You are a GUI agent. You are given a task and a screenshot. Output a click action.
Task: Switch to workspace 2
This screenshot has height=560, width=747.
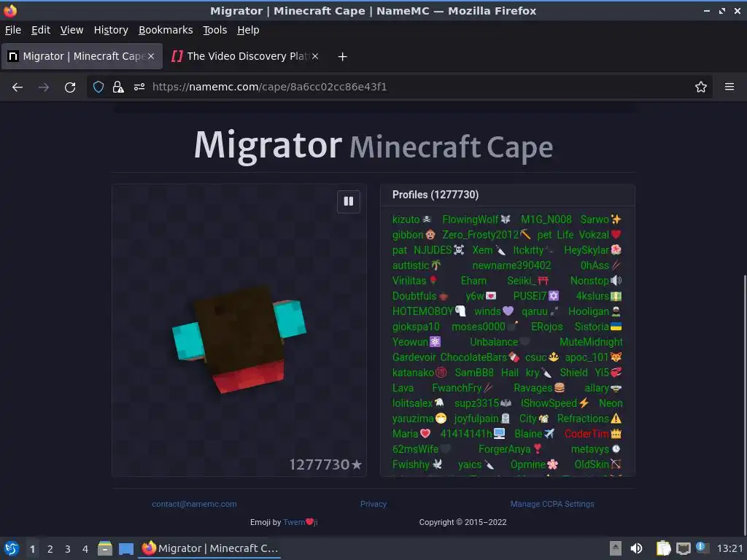click(50, 549)
